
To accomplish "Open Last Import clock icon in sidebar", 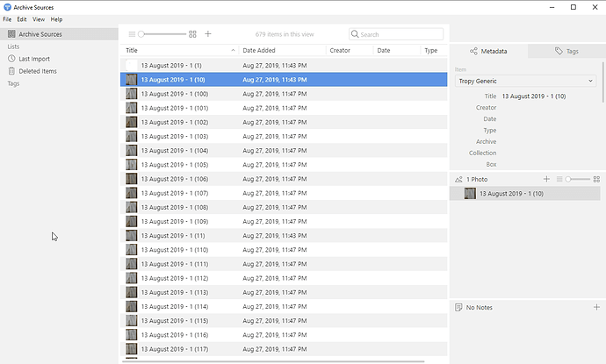I will [x=11, y=59].
